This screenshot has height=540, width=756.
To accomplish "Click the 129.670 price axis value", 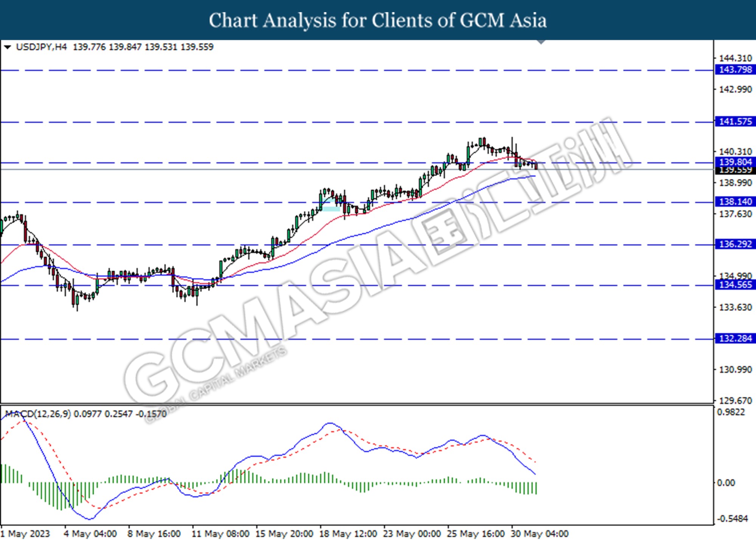I will point(735,400).
